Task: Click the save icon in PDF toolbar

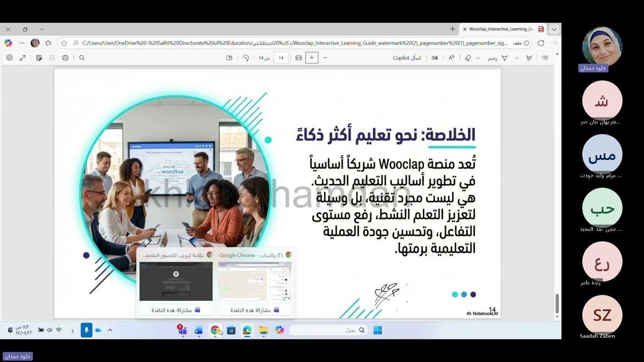Action: click(52, 58)
